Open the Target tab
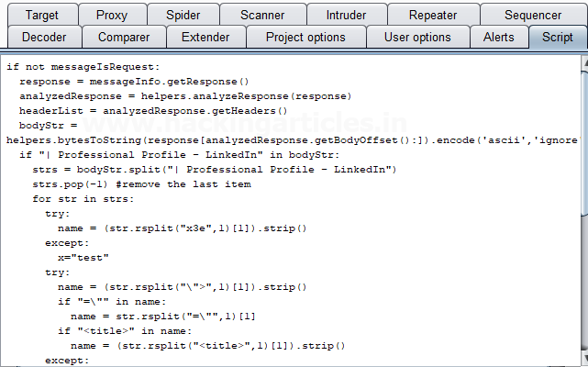This screenshot has width=588, height=367. coord(42,15)
